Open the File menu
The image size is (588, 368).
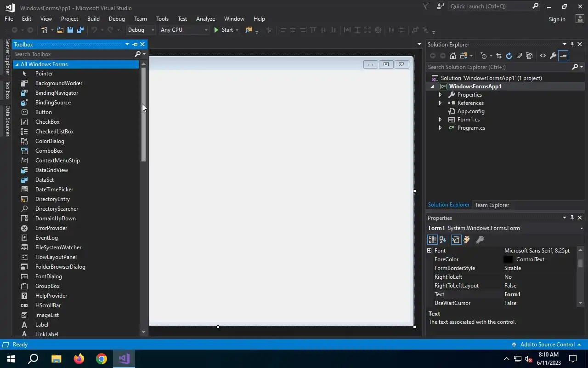click(9, 19)
